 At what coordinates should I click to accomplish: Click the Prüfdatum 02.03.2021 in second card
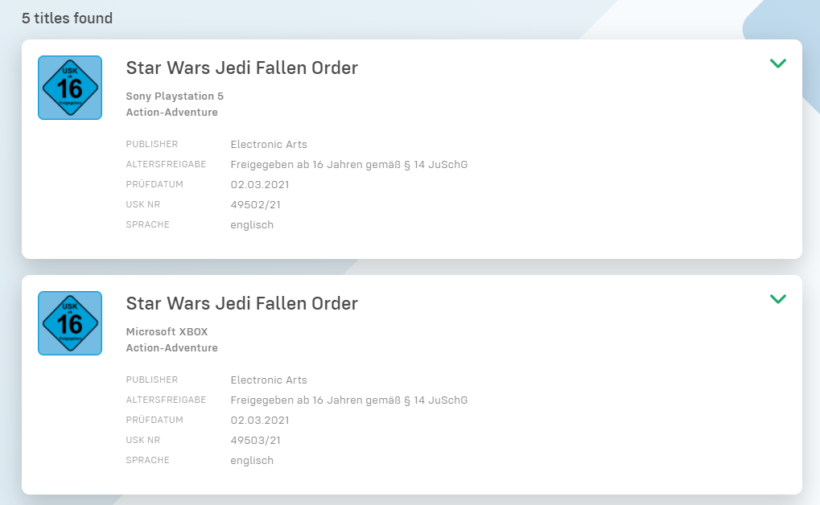pos(260,420)
